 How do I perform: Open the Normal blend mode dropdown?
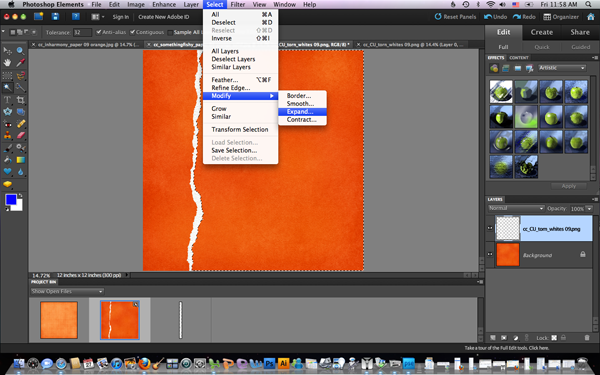[x=516, y=208]
